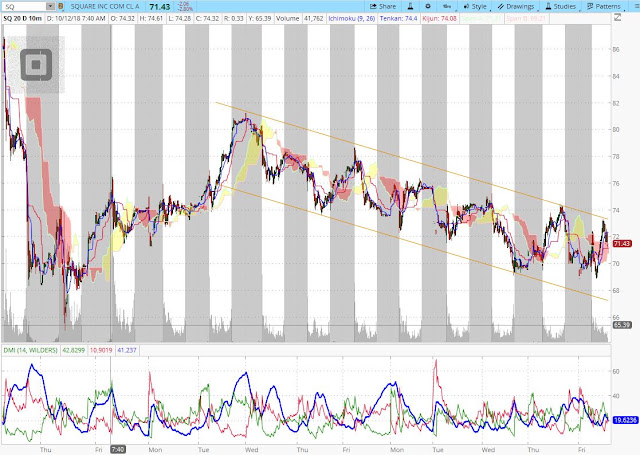Viewport: 640px width, 455px height.
Task: Click the Kijun: 74.08 value
Action: tap(440, 18)
